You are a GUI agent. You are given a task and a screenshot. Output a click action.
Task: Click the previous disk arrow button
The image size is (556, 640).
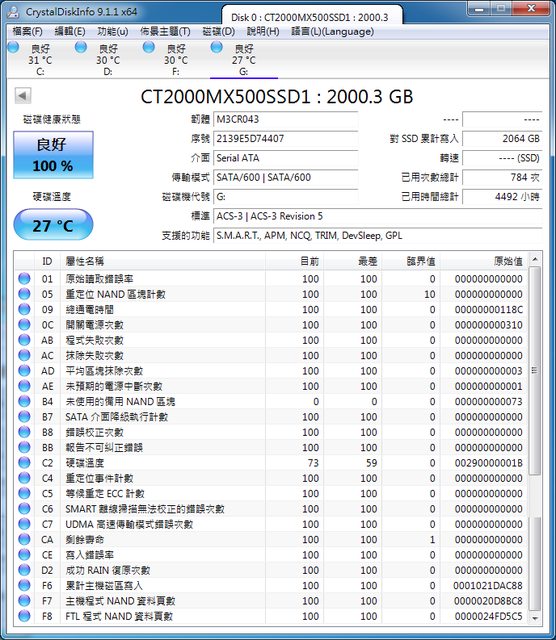(x=23, y=96)
